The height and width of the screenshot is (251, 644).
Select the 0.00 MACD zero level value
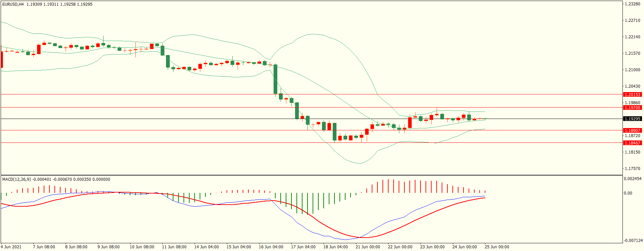[x=628, y=193]
